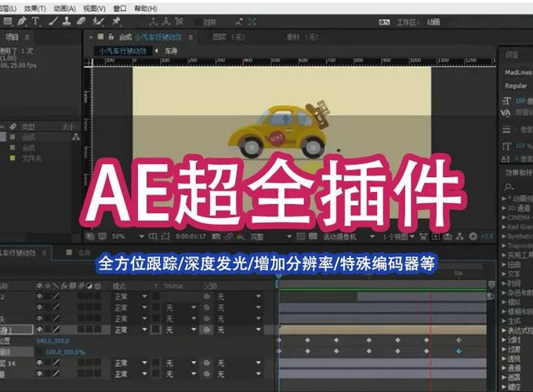The width and height of the screenshot is (533, 392).
Task: Click the 小汽车行驶动效 breadcrumb button
Action: tap(123, 51)
